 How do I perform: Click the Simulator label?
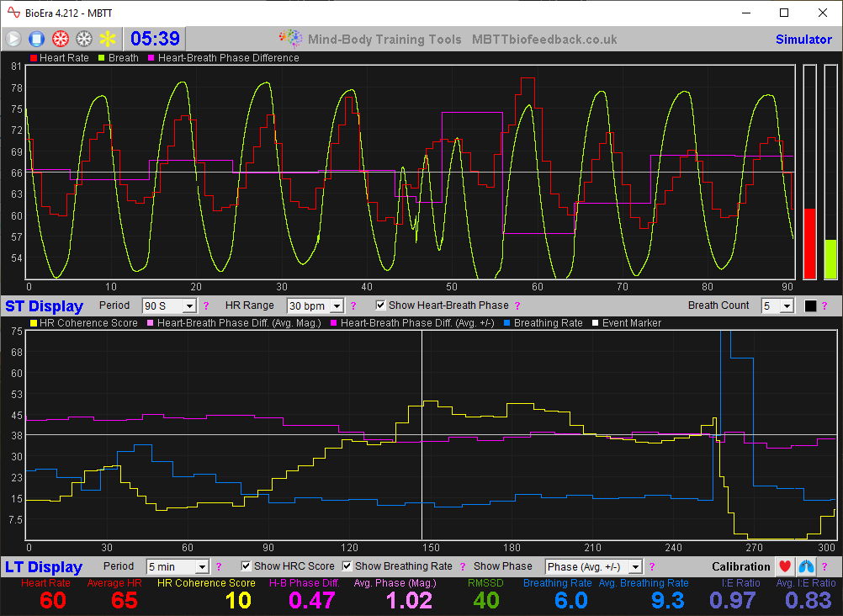click(x=803, y=39)
